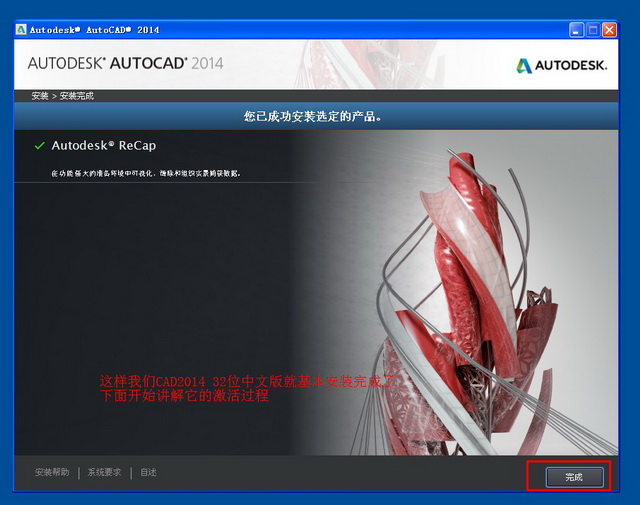Click the description text under Autodesk ReCap
The width and height of the screenshot is (640, 505).
point(146,173)
